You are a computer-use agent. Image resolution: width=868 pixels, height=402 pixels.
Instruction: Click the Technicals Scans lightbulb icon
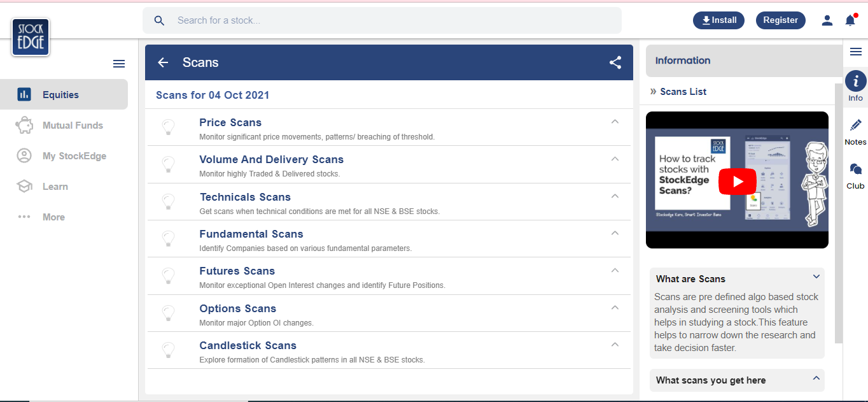tap(169, 202)
